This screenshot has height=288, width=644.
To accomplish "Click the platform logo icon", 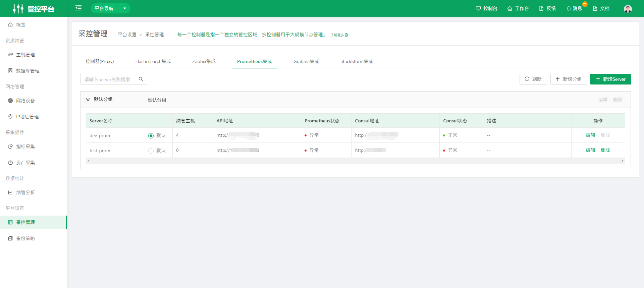I will [x=18, y=9].
